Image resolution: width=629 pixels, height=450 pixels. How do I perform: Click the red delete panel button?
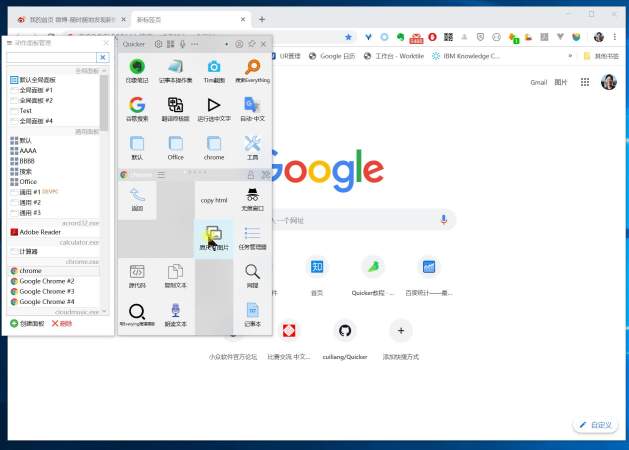pos(61,323)
